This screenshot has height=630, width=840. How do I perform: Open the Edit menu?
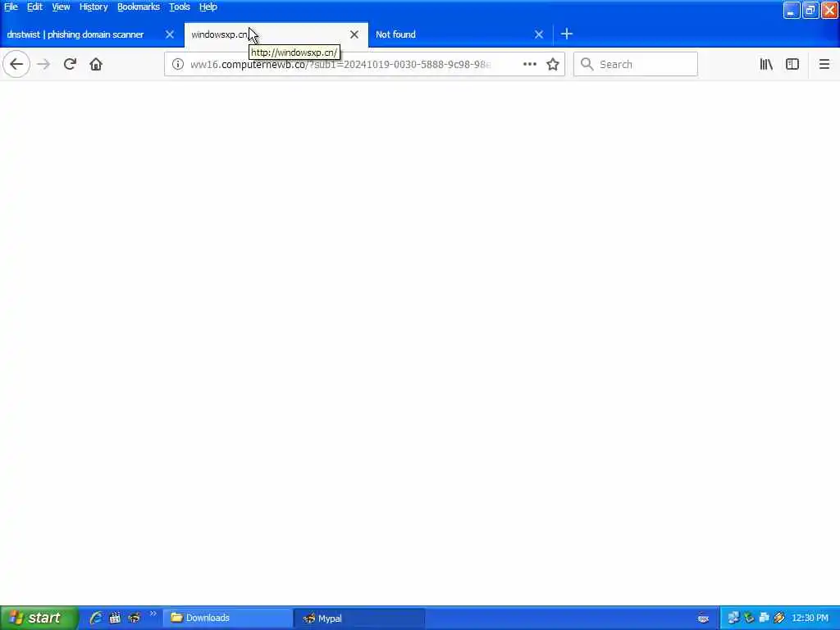tap(34, 7)
